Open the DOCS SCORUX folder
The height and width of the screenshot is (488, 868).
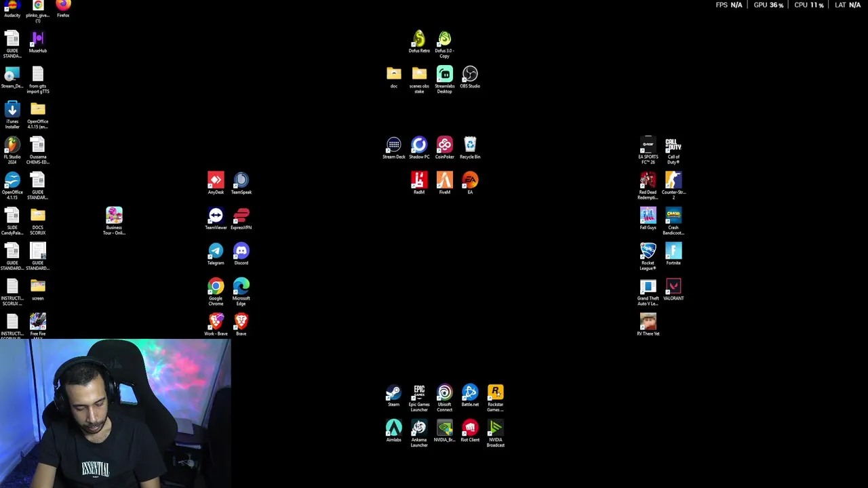[x=38, y=221]
